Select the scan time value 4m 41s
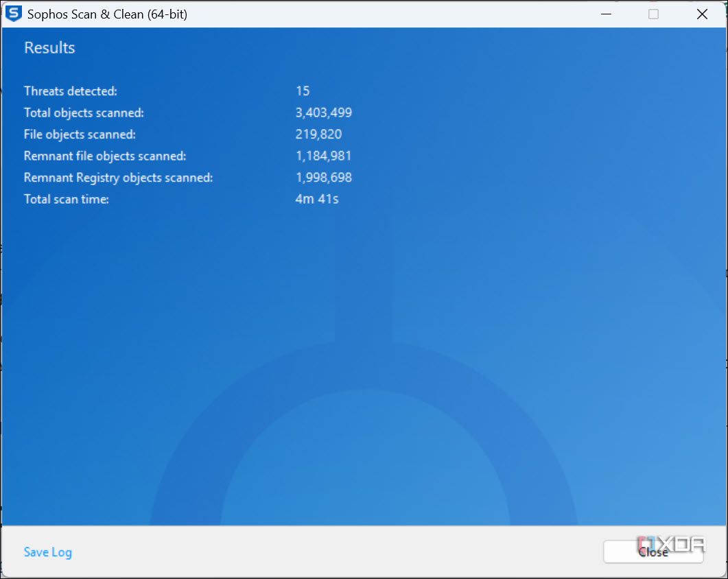728x579 pixels. tap(316, 199)
